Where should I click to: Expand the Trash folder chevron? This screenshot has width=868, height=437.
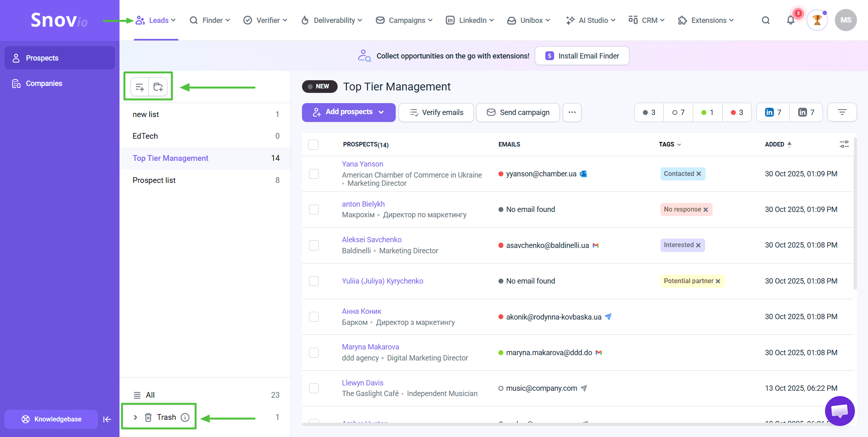click(135, 417)
